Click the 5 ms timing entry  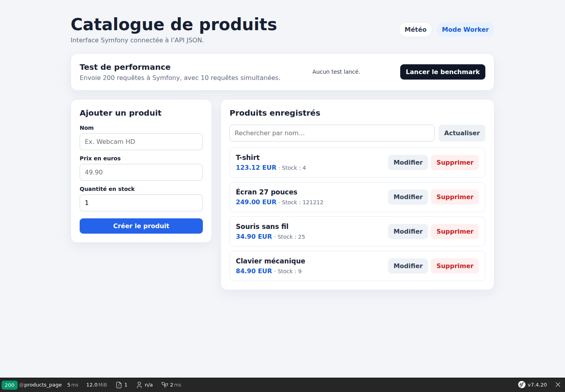pos(73,385)
